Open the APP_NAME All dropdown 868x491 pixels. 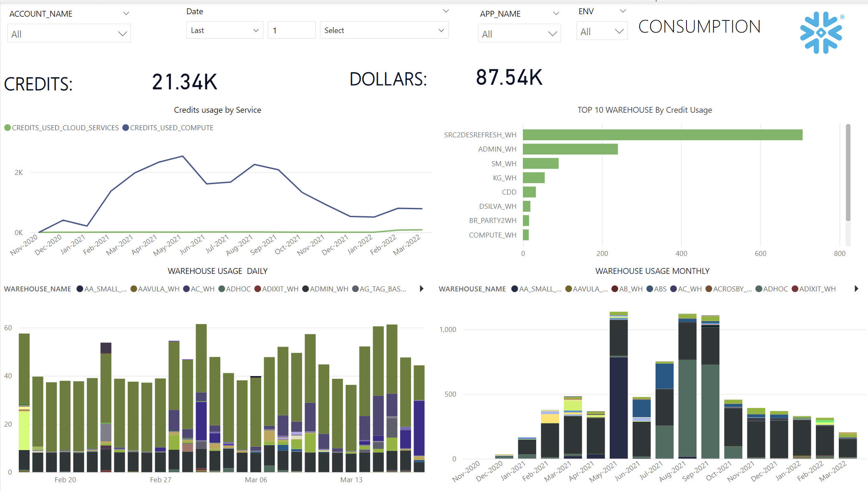click(x=519, y=34)
